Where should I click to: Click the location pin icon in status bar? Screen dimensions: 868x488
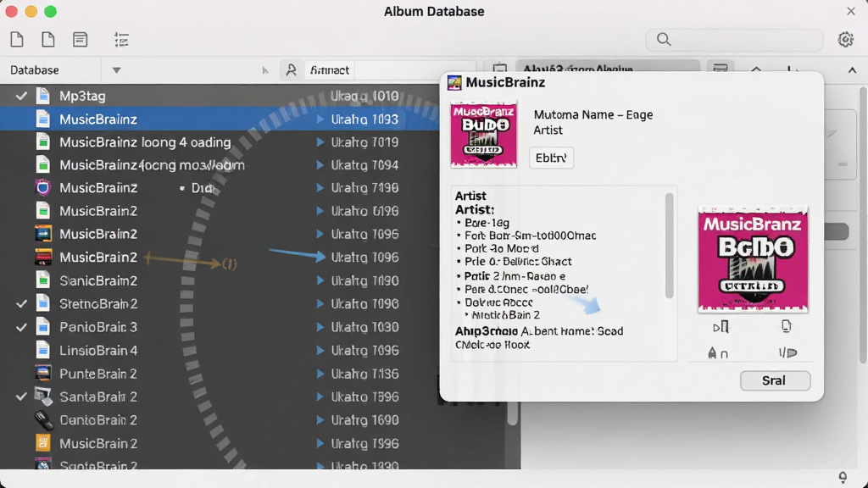point(843,478)
